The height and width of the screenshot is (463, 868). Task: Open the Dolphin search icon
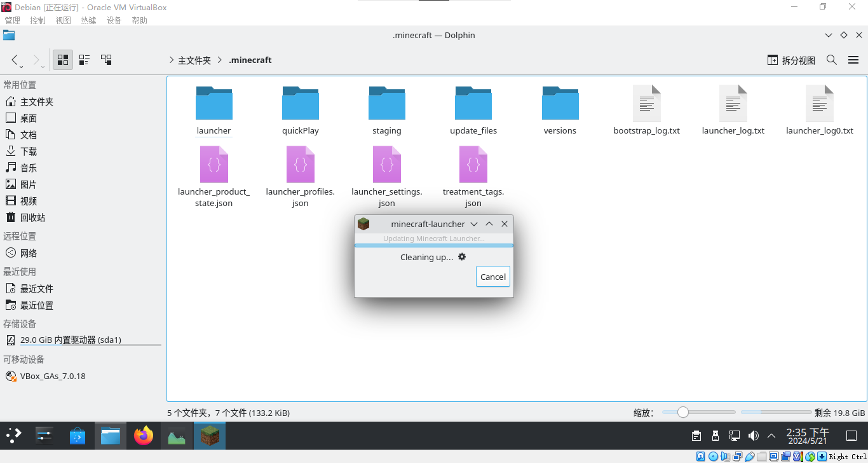(832, 60)
